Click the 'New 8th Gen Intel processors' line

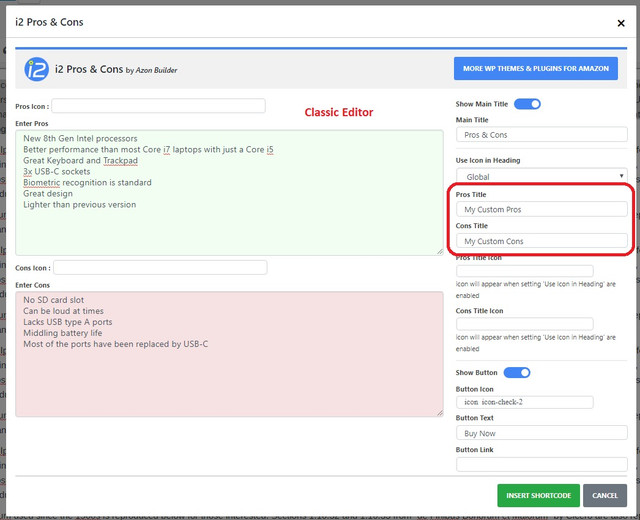(80, 138)
